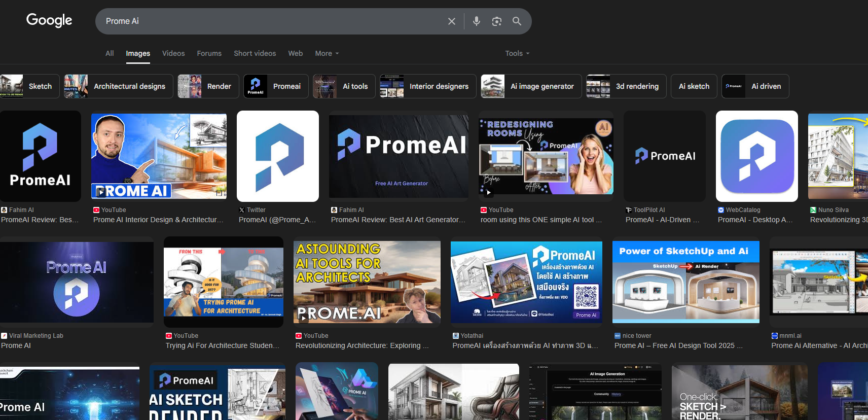Open WebCatalog PromeAI desktop app icon thumbnail
The width and height of the screenshot is (868, 420).
click(757, 156)
